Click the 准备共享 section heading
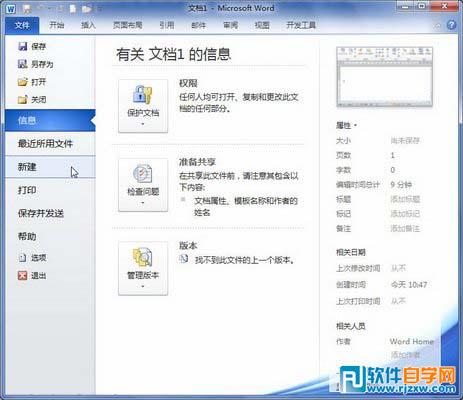Image resolution: width=463 pixels, height=400 pixels. pos(197,162)
